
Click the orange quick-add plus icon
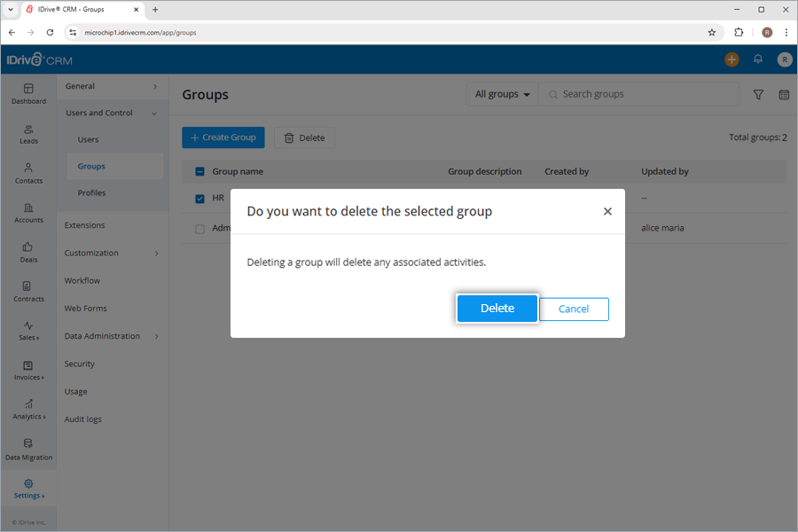pyautogui.click(x=731, y=59)
